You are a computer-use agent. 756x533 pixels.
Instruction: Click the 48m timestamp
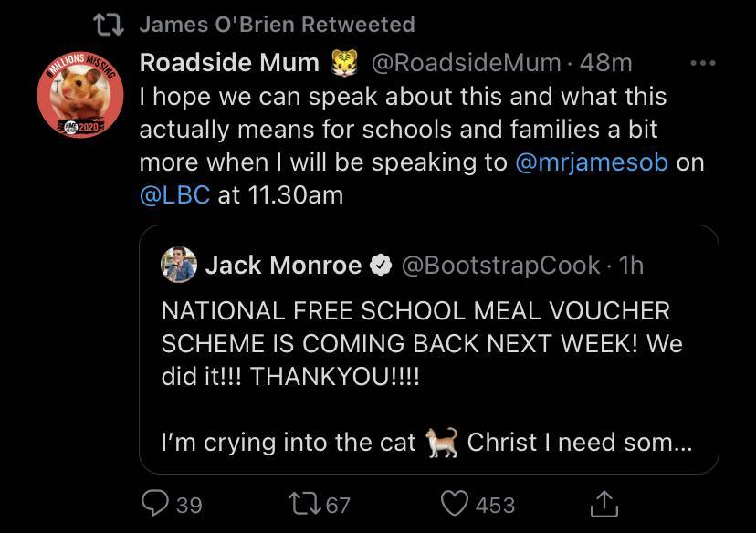(605, 63)
